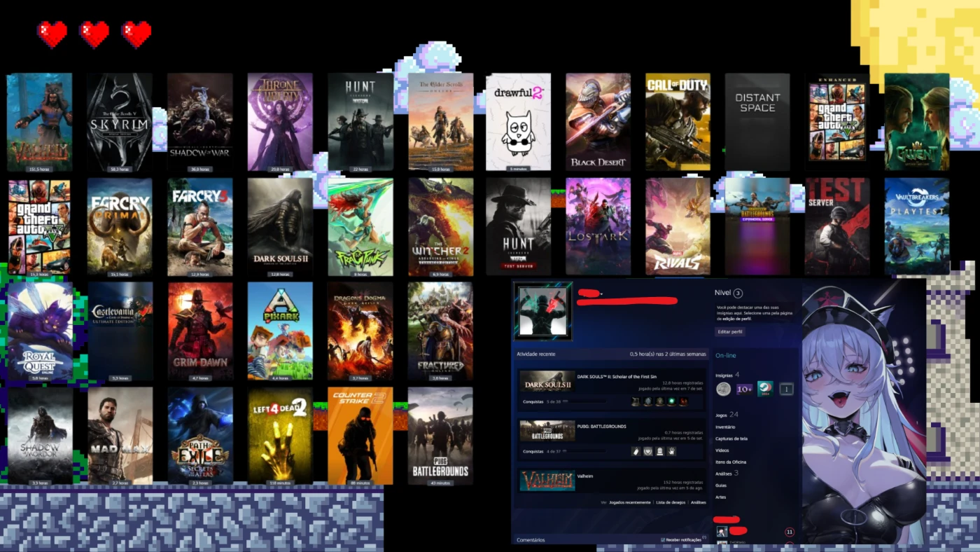Image resolution: width=980 pixels, height=552 pixels.
Task: Select the Counter-Strike 2 orange cover
Action: [360, 436]
